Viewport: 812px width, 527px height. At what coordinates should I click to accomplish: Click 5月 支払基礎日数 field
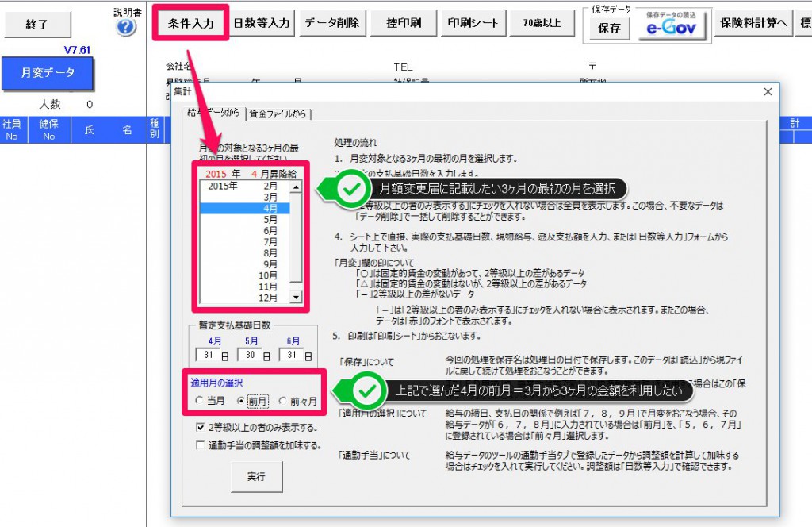coord(250,355)
